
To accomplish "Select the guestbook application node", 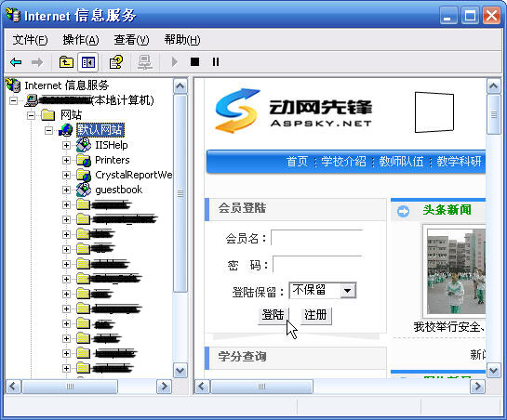I will point(118,190).
